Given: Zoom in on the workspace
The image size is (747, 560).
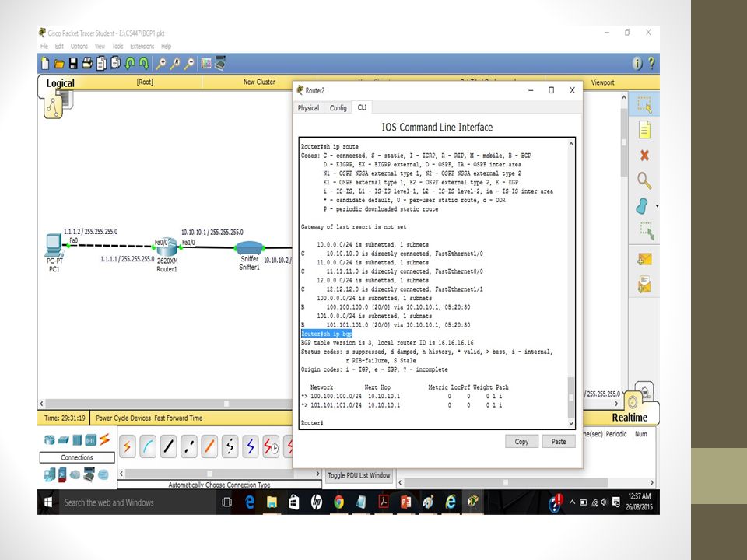Looking at the screenshot, I should (x=160, y=63).
